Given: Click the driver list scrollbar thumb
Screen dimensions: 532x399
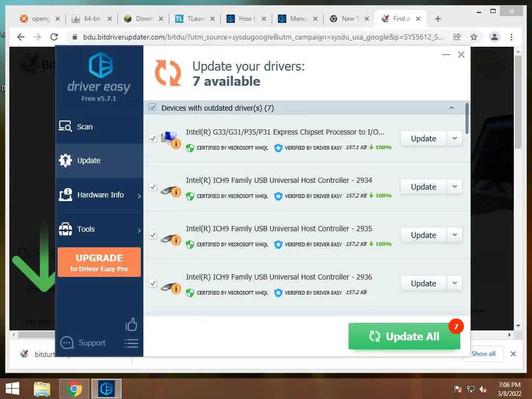Looking at the screenshot, I should [467, 118].
